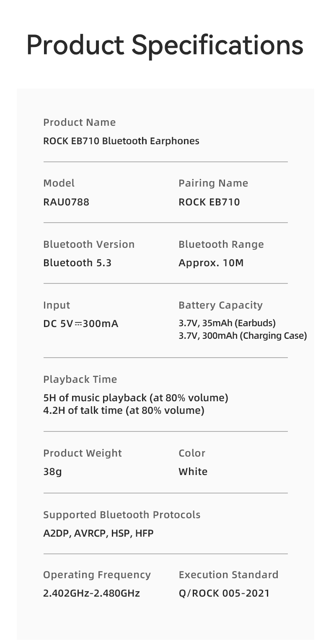Select the A2DP, AVRCP, HSP, HFP protocols
331x644 pixels.
[x=98, y=533]
